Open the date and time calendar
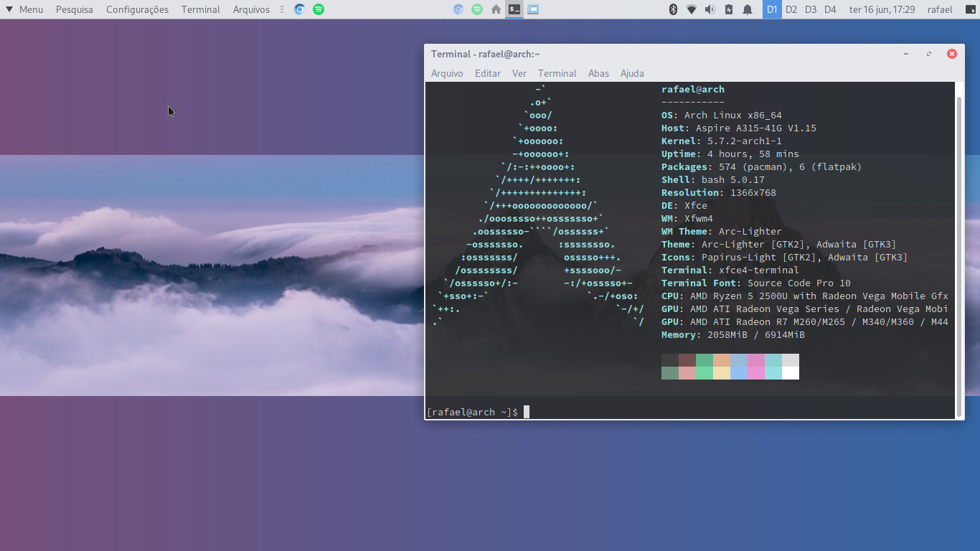Screen dimensions: 980x551 [x=882, y=9]
